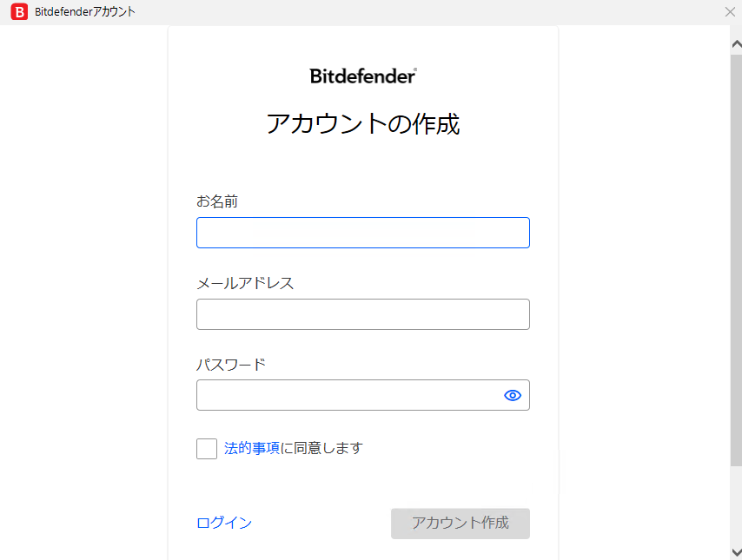
Task: Focus the お名前 input field
Action: coord(363,233)
